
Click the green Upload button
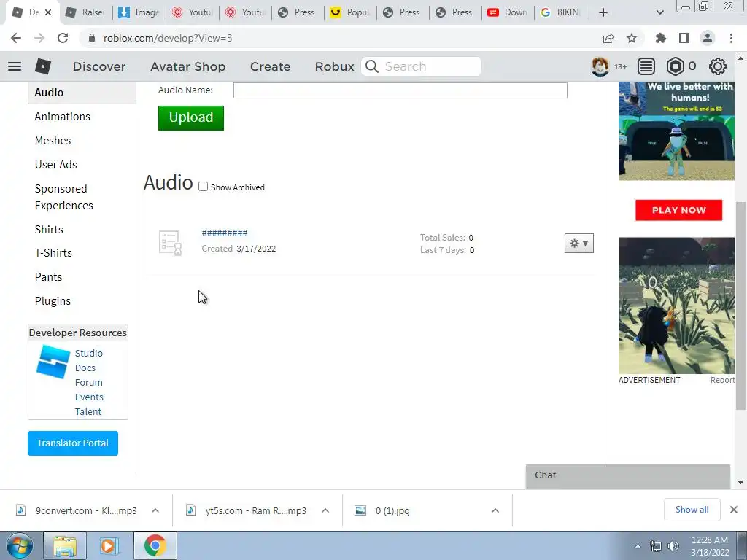pyautogui.click(x=191, y=117)
